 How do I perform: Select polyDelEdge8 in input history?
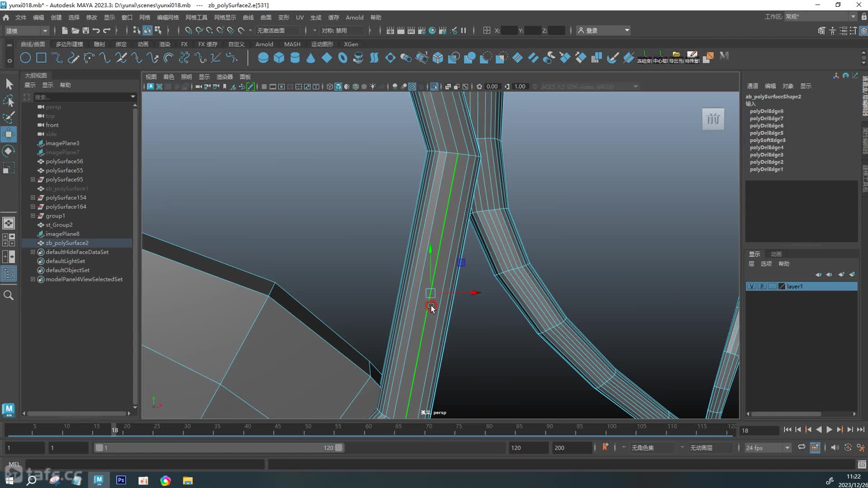tap(766, 111)
